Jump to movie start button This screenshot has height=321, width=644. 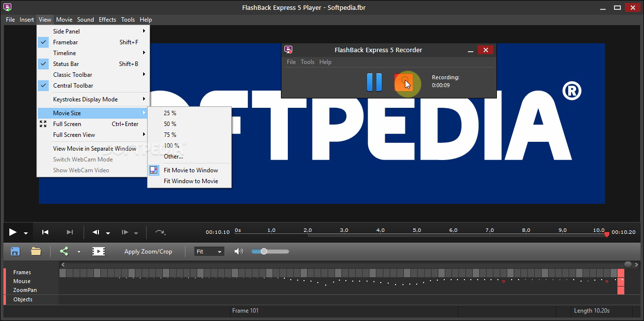tap(45, 232)
